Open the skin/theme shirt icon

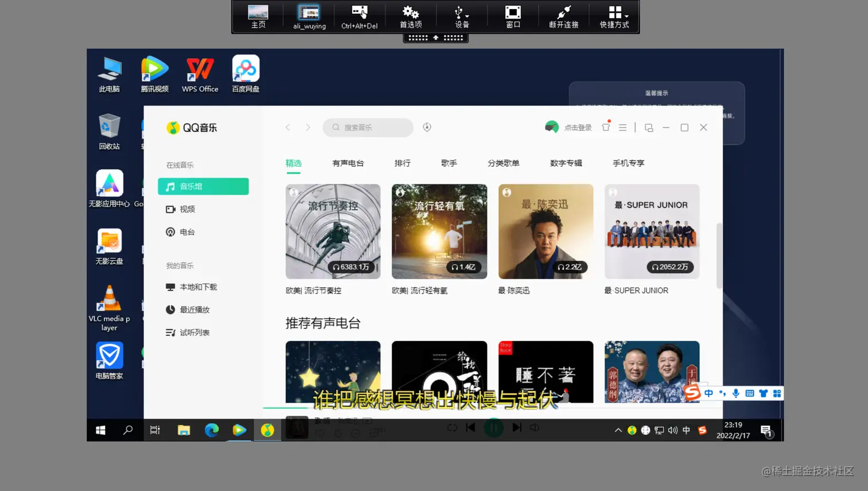point(606,127)
